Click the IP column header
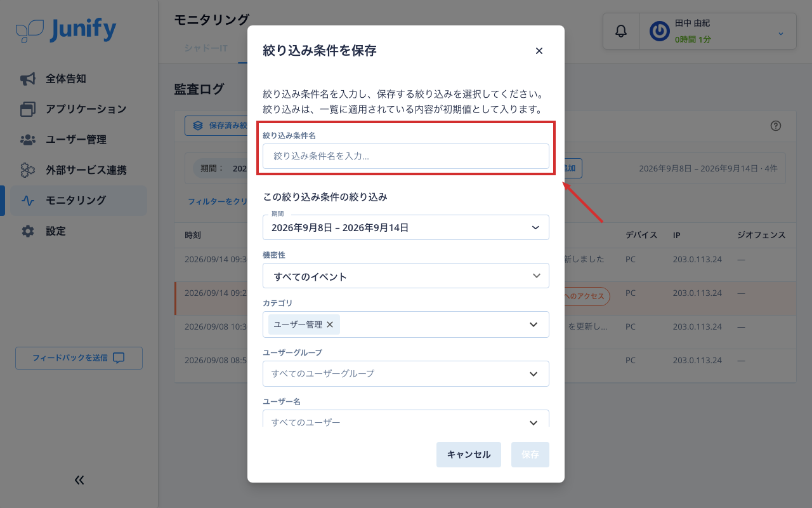812x508 pixels. [x=677, y=235]
